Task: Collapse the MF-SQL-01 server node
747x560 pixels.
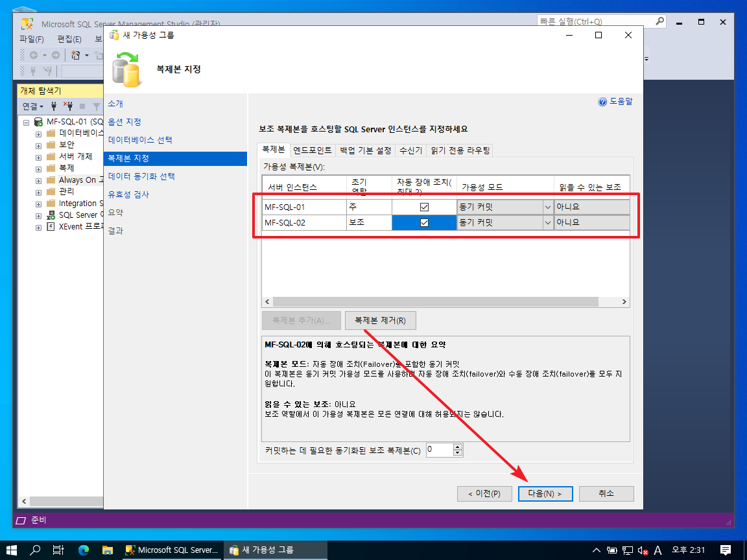Action: 26,122
